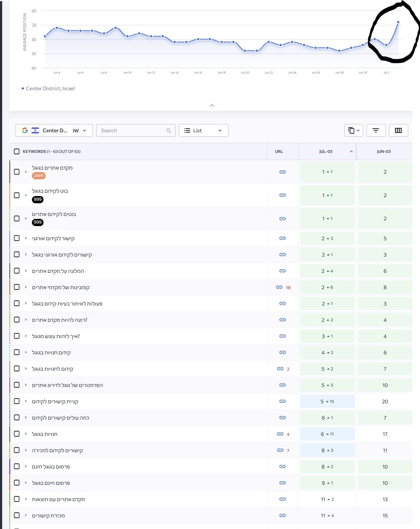
Task: Check the box for חנויות בגוגל
Action: click(17, 434)
